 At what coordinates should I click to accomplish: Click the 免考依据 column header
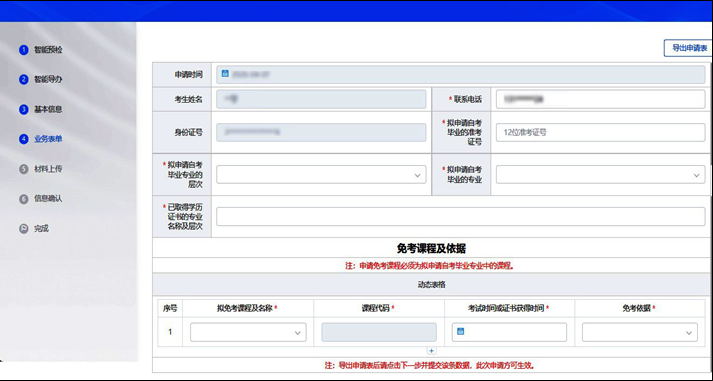(x=639, y=308)
